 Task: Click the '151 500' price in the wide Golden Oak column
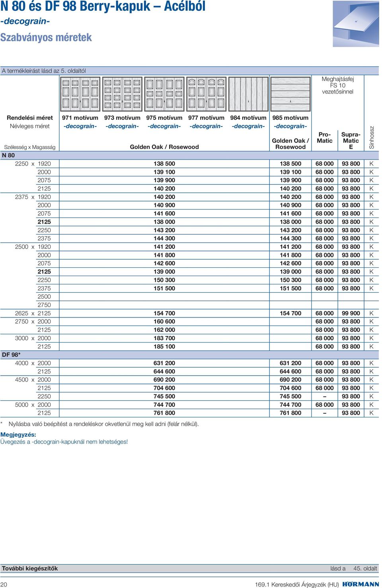pos(164,288)
